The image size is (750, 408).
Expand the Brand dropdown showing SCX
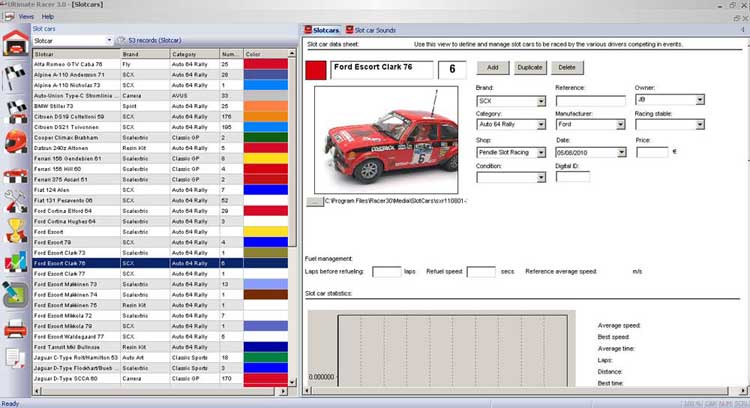541,101
